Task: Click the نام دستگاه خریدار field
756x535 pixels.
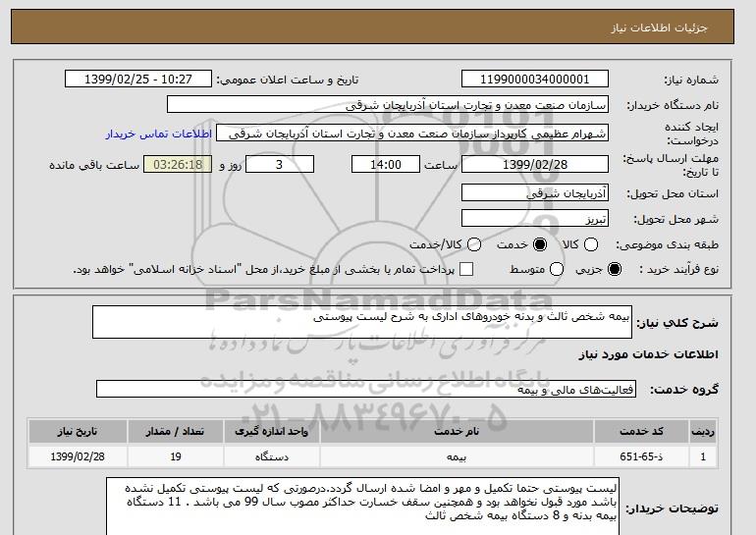Action: click(x=388, y=105)
